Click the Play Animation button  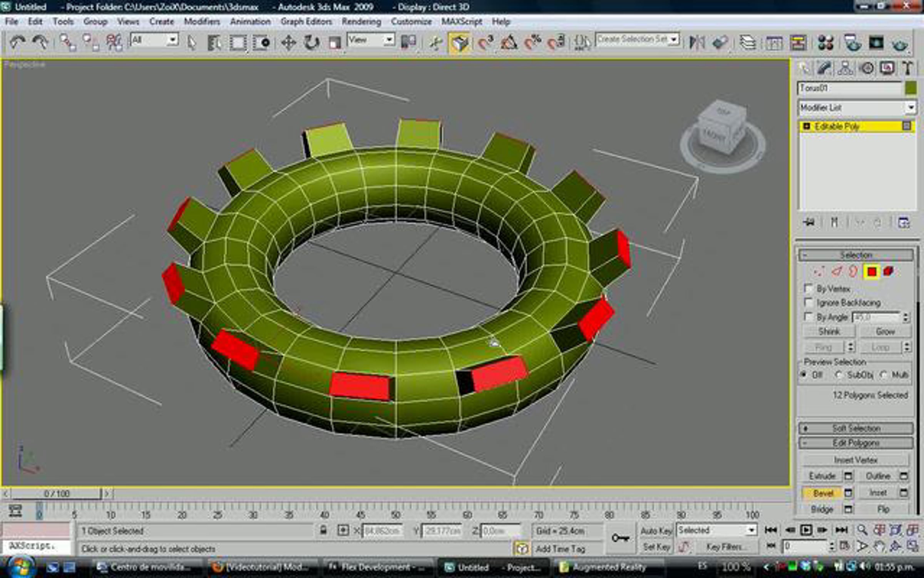806,530
